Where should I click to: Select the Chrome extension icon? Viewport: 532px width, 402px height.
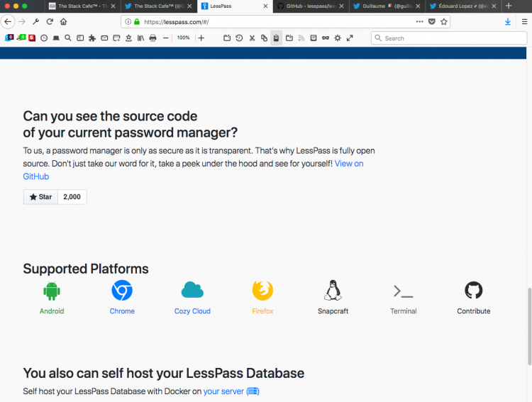pyautogui.click(x=122, y=291)
